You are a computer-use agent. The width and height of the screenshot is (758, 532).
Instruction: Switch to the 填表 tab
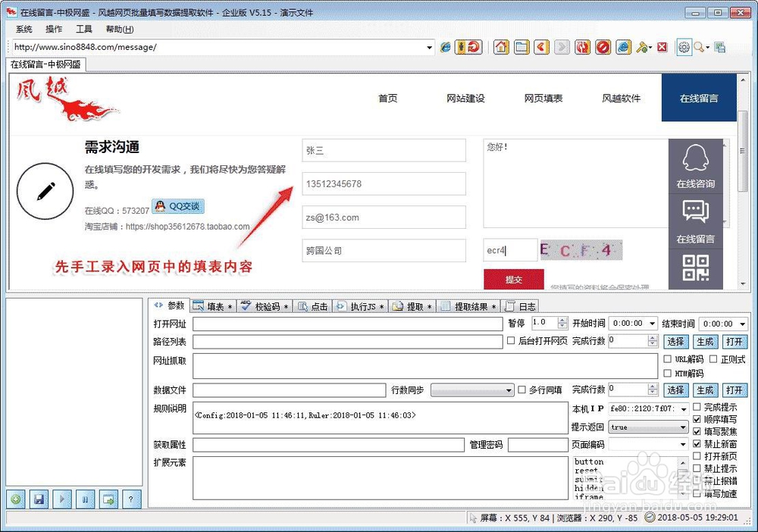(213, 306)
